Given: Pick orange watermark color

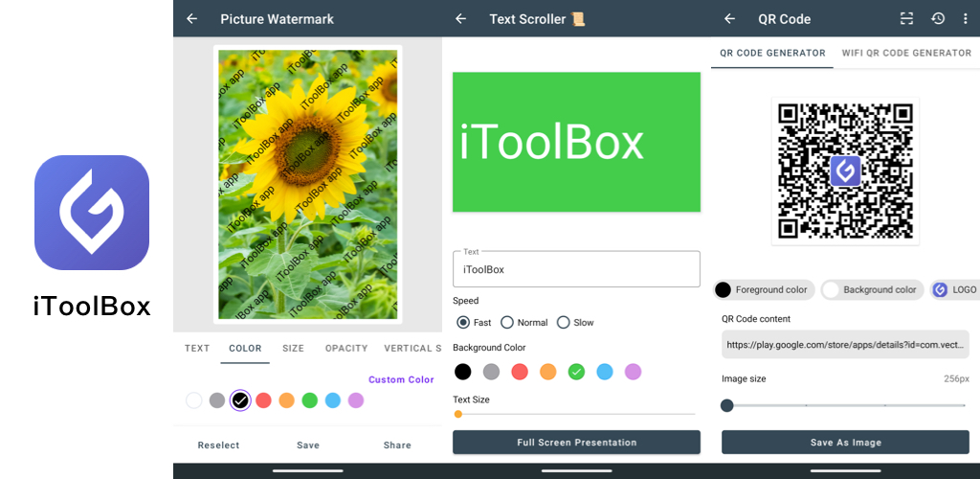Looking at the screenshot, I should click(287, 400).
